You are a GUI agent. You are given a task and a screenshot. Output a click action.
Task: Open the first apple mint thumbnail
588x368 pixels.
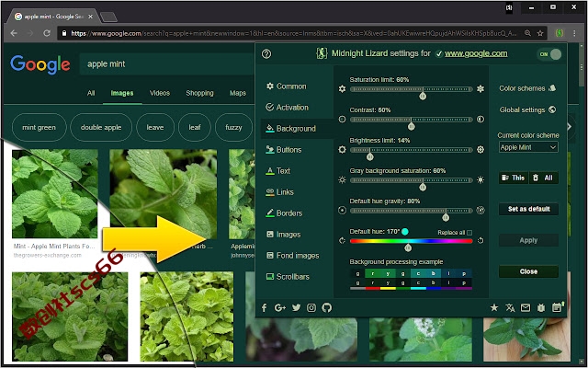click(55, 194)
